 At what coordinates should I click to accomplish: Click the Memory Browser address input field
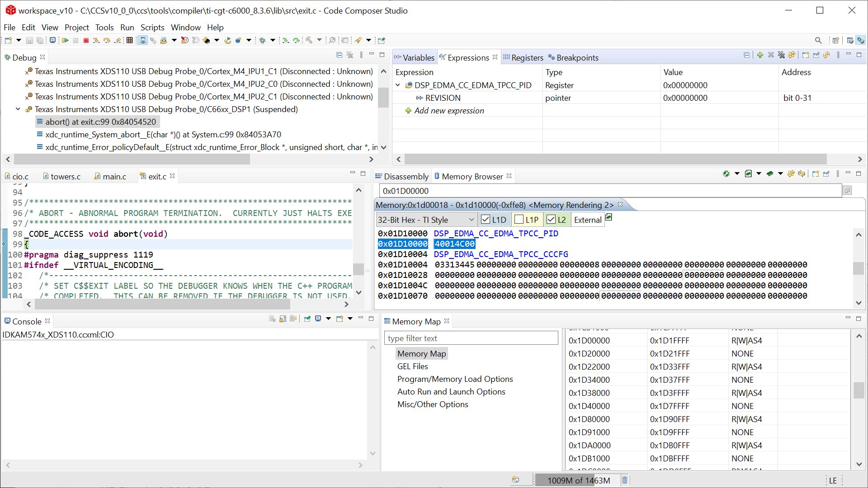click(610, 191)
